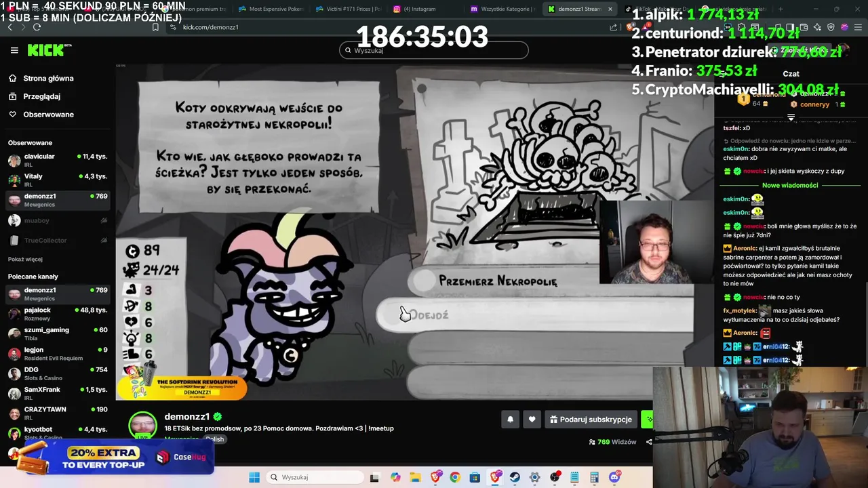Open SamXFrank recommended channel
Image resolution: width=868 pixels, height=488 pixels.
(x=58, y=393)
